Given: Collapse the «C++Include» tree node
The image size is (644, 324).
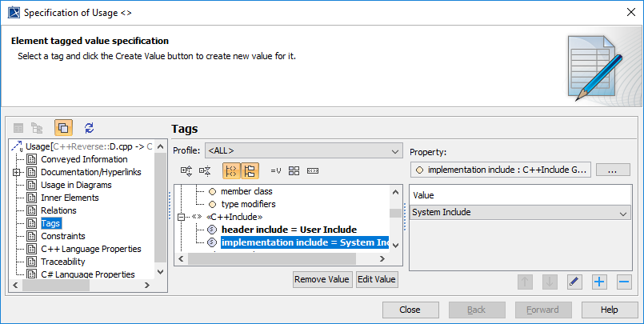Looking at the screenshot, I should [x=182, y=217].
